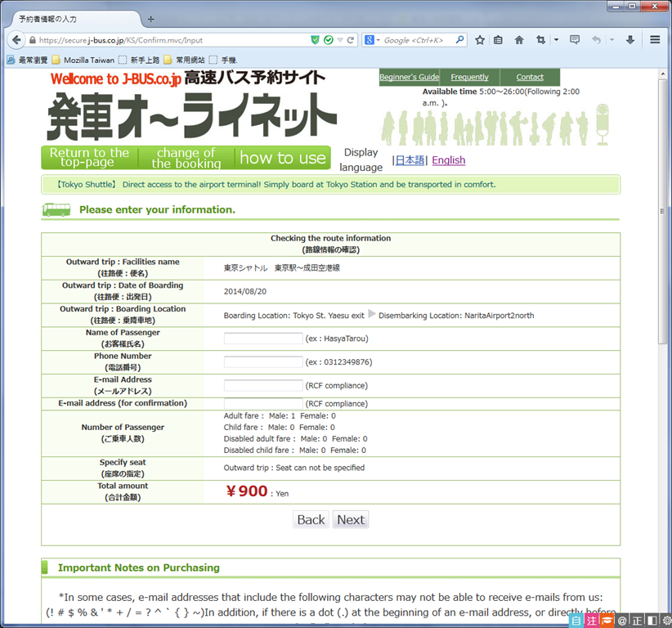Open the 新手上路 bookmark
The height and width of the screenshot is (628, 672).
[x=139, y=60]
